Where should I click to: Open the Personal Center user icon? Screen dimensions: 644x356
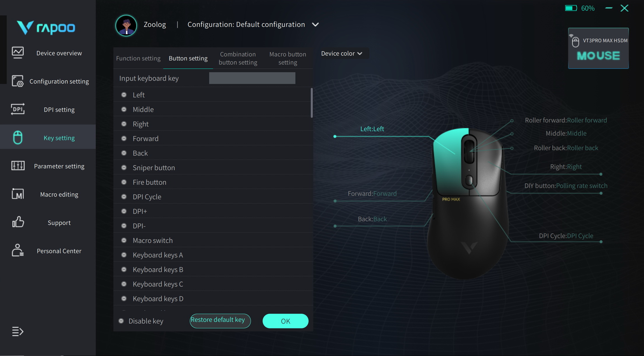coord(18,250)
